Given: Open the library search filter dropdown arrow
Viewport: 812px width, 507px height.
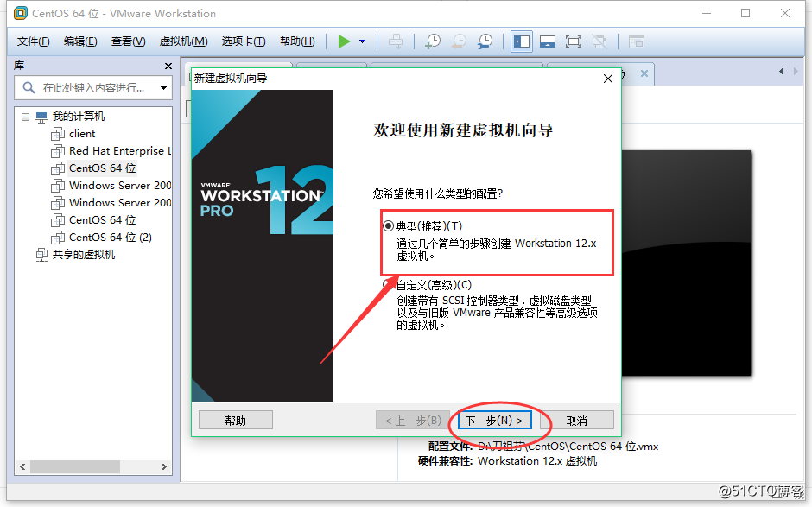Looking at the screenshot, I should point(163,88).
